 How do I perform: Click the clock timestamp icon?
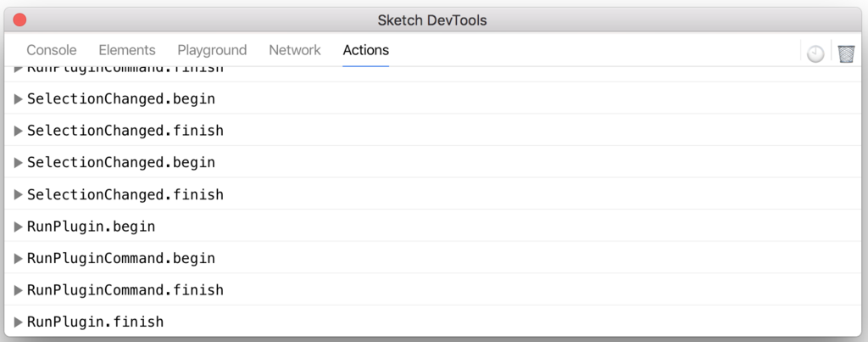click(x=815, y=53)
